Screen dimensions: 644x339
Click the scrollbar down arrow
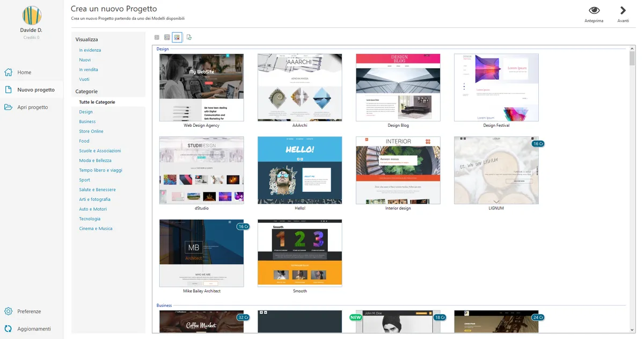632,329
